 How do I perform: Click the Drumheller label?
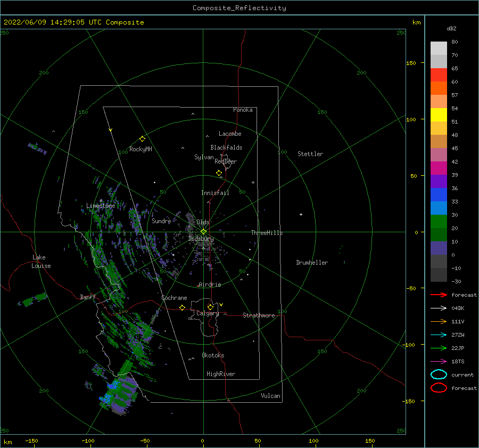[x=312, y=263]
